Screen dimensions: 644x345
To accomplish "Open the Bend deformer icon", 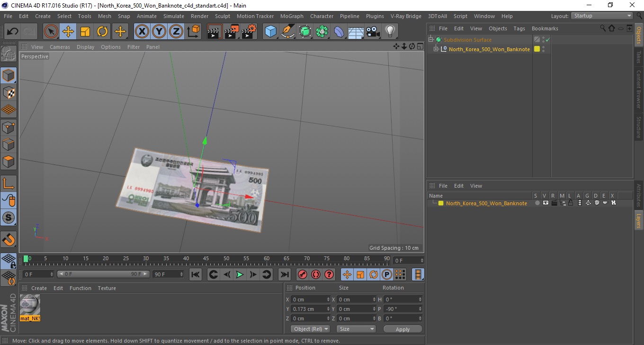I will (339, 32).
